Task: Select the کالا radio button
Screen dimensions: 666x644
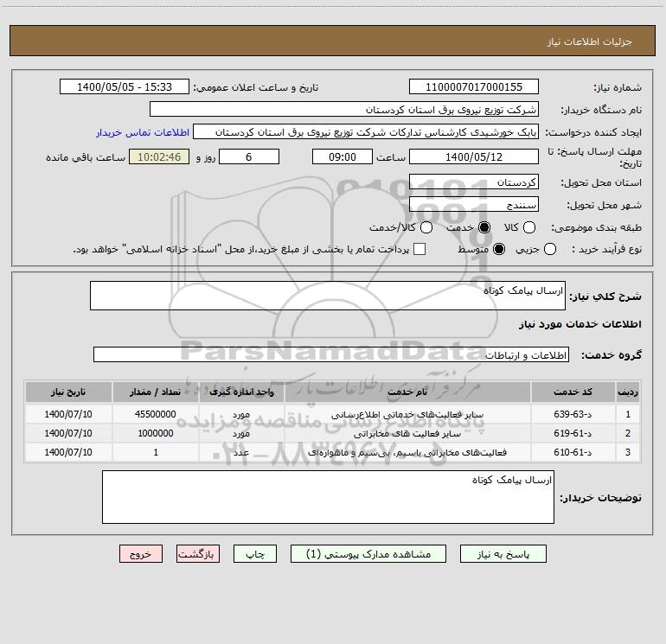Action: tap(528, 227)
